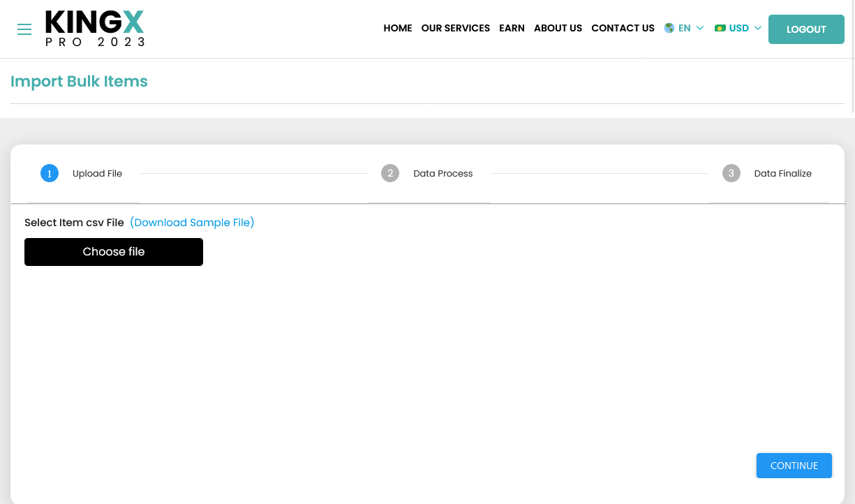855x504 pixels.
Task: Click the Import Bulk Items heading
Action: click(x=79, y=81)
